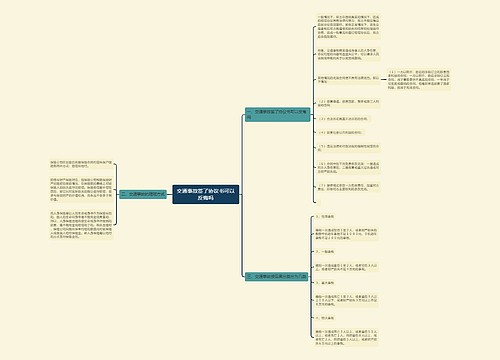Select item 1 heading under branch 三
This screenshot has height=360, width=500.
coord(325,217)
